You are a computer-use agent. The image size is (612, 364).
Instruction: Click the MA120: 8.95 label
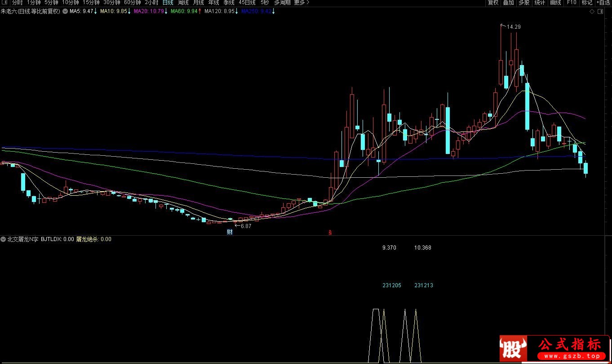[x=219, y=12]
